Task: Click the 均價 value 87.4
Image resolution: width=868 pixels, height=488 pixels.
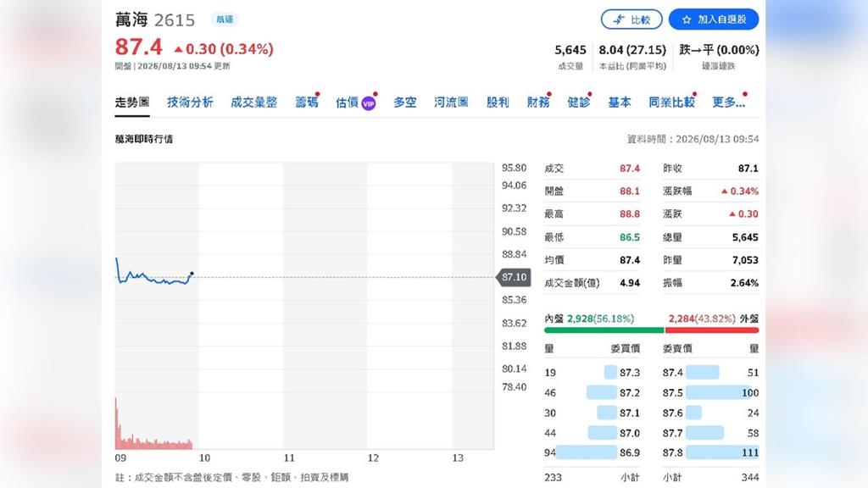Action: click(630, 259)
